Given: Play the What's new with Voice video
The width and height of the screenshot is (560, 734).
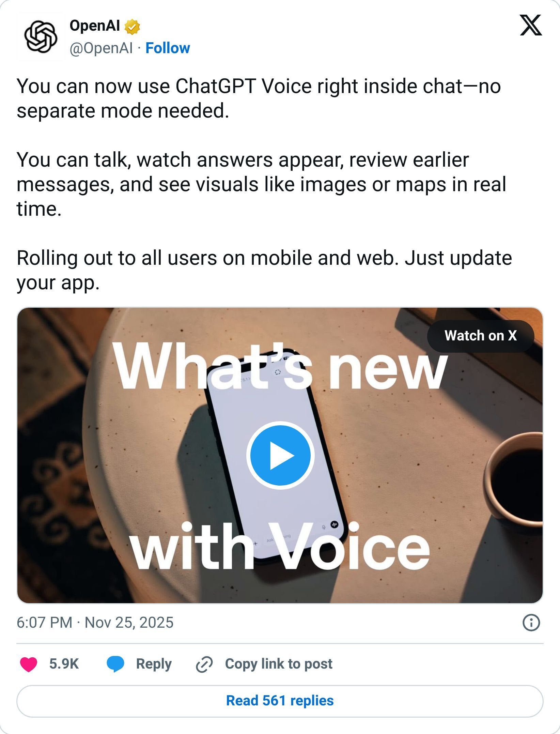Looking at the screenshot, I should click(280, 455).
